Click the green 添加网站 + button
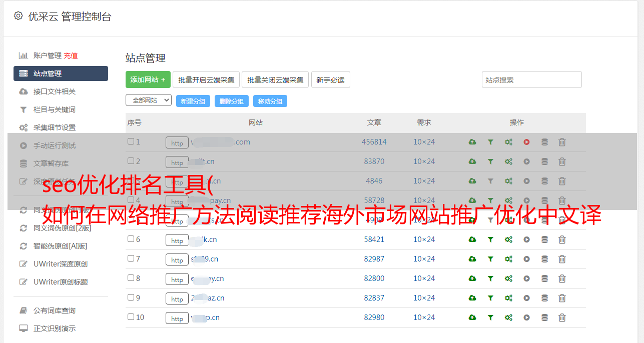The height and width of the screenshot is (343, 644). pyautogui.click(x=148, y=79)
